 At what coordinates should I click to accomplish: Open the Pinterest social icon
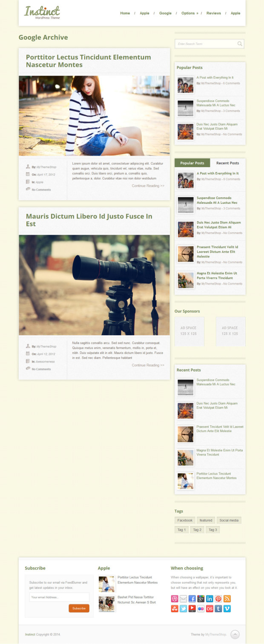point(218,598)
